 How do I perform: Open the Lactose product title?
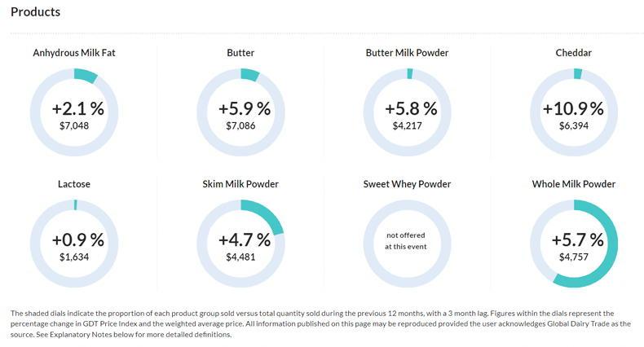(74, 184)
